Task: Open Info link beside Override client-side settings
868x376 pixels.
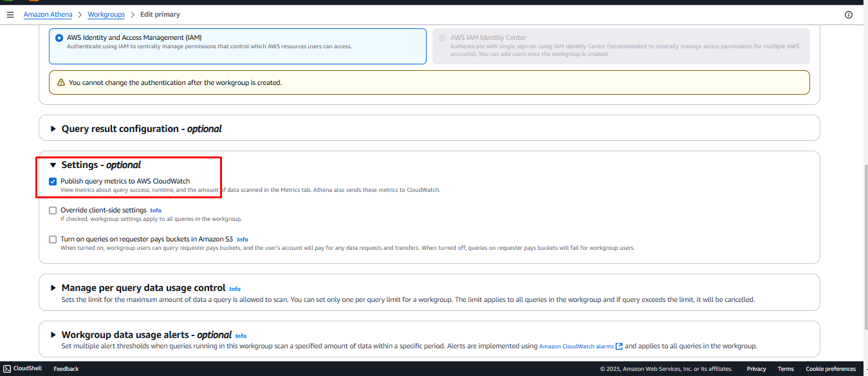Action: click(x=156, y=211)
